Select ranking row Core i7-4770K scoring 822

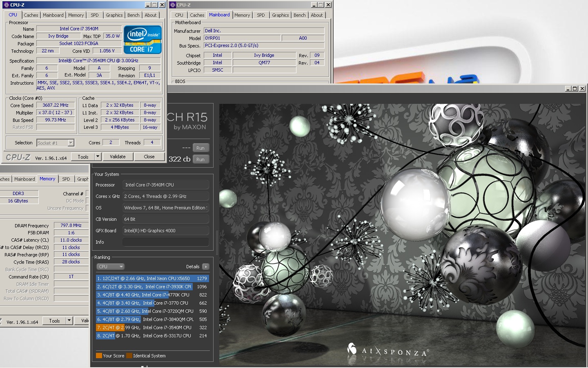point(153,295)
